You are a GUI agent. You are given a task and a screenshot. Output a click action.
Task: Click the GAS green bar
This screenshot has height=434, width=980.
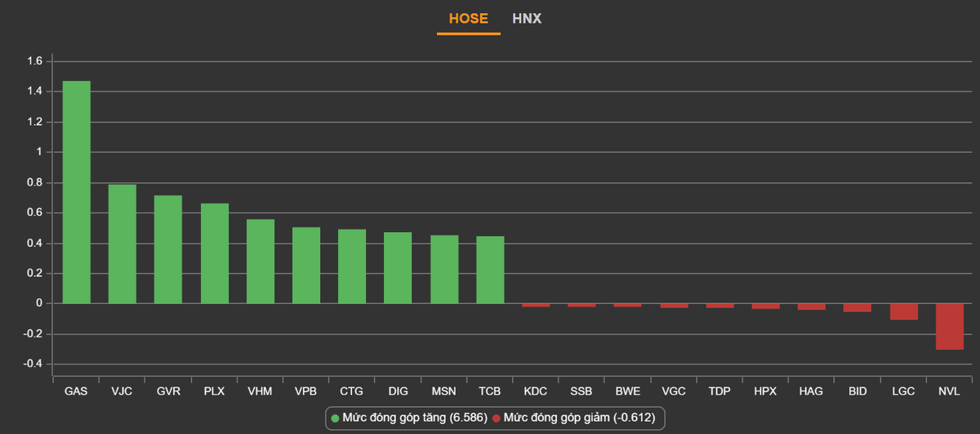[x=77, y=192]
